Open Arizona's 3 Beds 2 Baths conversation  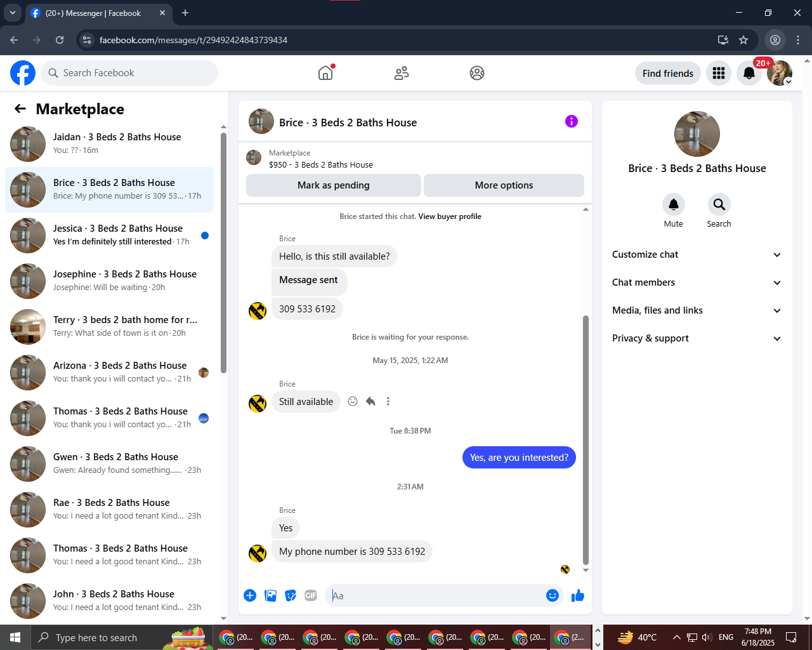pyautogui.click(x=109, y=373)
